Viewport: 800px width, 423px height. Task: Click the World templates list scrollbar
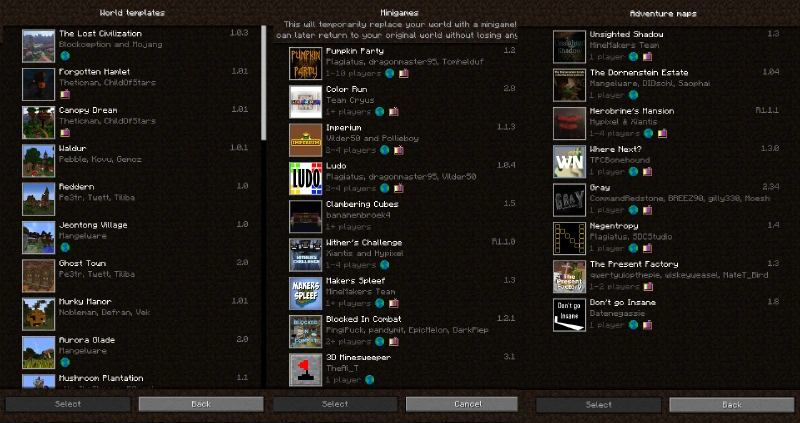(x=263, y=83)
